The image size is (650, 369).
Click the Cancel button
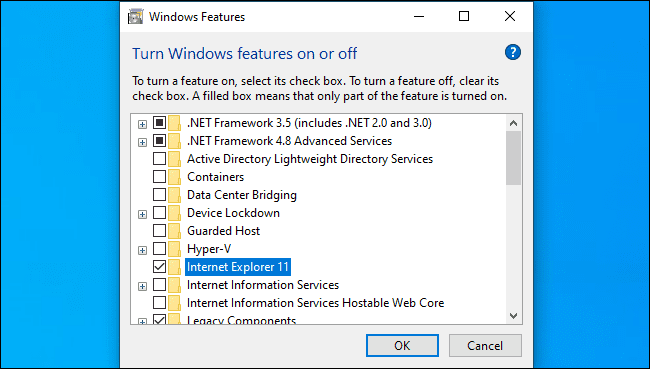click(x=485, y=345)
